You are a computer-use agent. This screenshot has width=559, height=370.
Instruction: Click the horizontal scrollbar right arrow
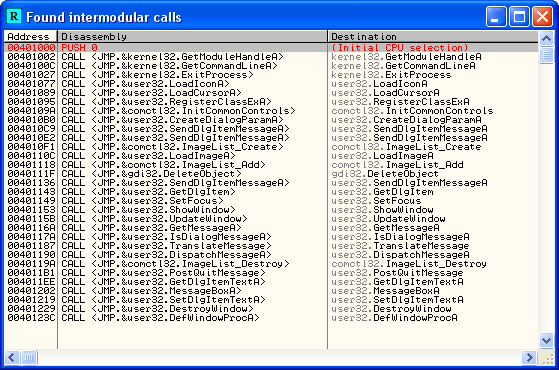(x=529, y=357)
